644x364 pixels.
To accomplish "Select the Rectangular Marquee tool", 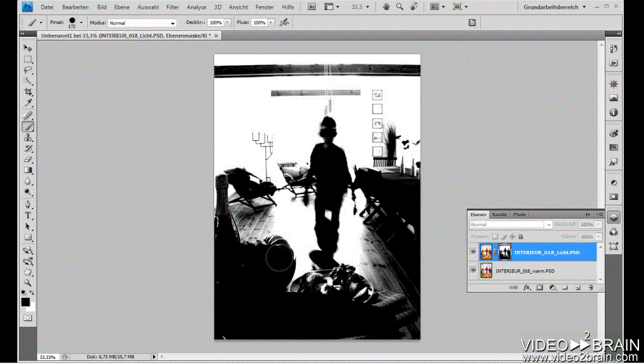I will 28,59.
